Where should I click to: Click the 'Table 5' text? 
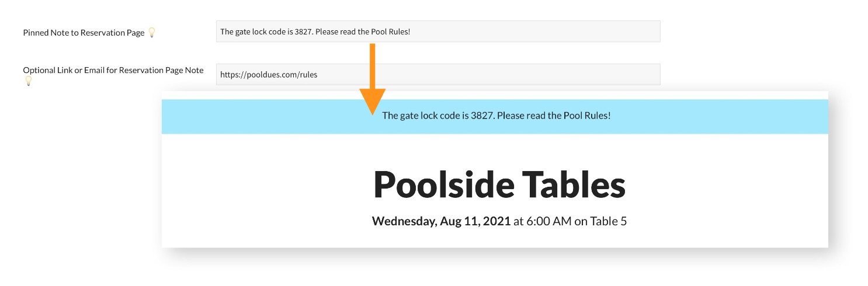coord(608,221)
